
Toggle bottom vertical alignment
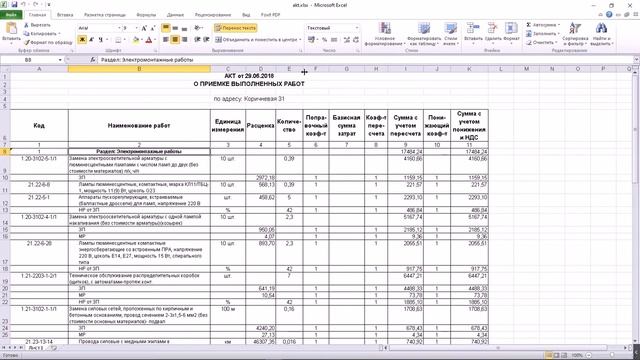184,28
